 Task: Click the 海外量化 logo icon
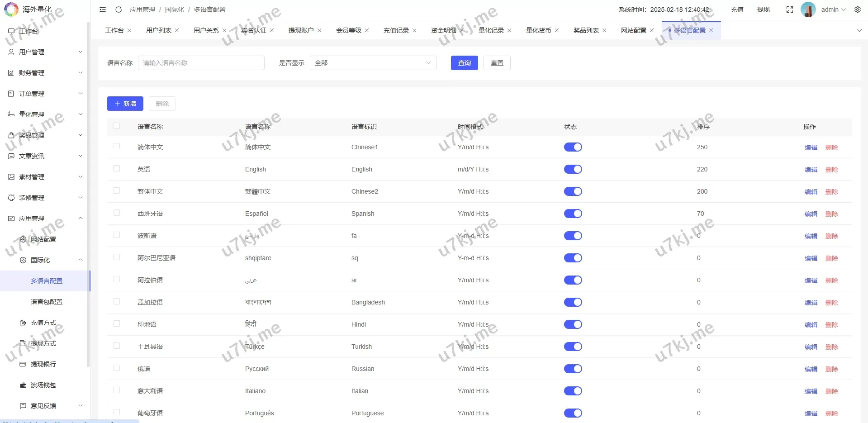point(11,10)
